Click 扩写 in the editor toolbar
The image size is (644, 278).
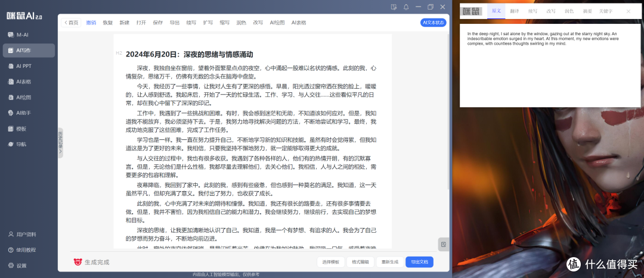[208, 23]
